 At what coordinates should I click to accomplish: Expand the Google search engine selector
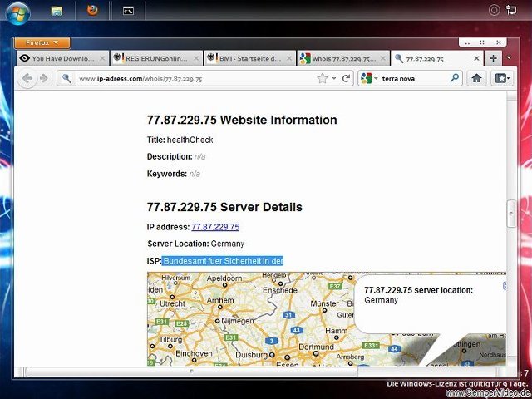[x=369, y=78]
